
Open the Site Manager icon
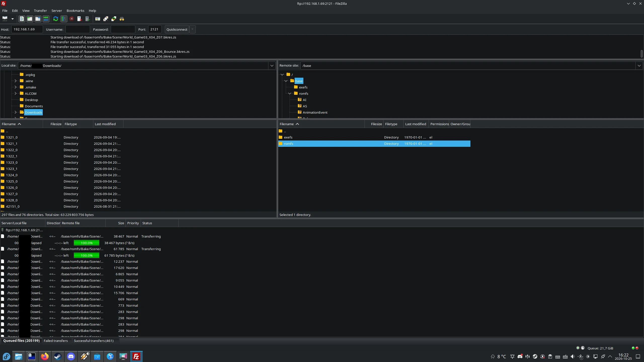click(5, 19)
